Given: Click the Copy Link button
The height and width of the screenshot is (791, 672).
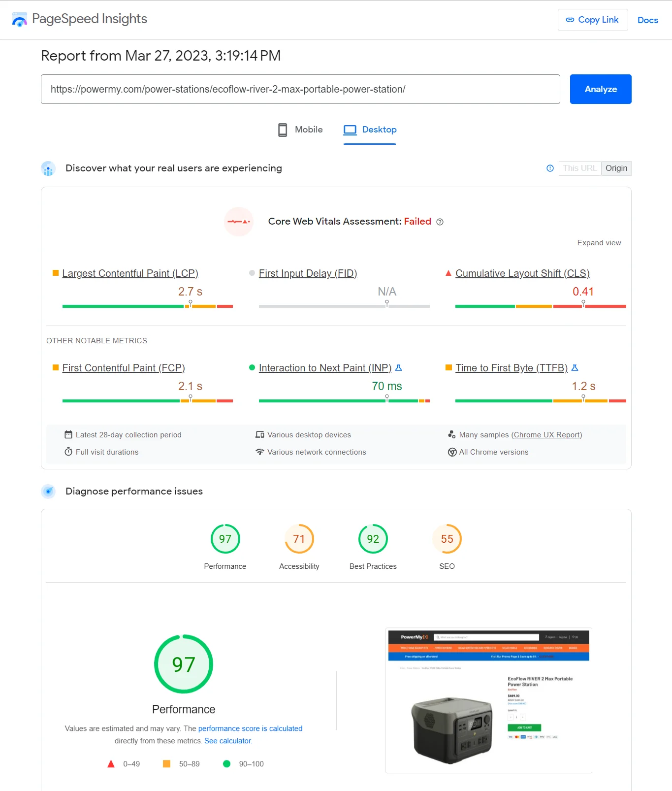Looking at the screenshot, I should coord(592,20).
